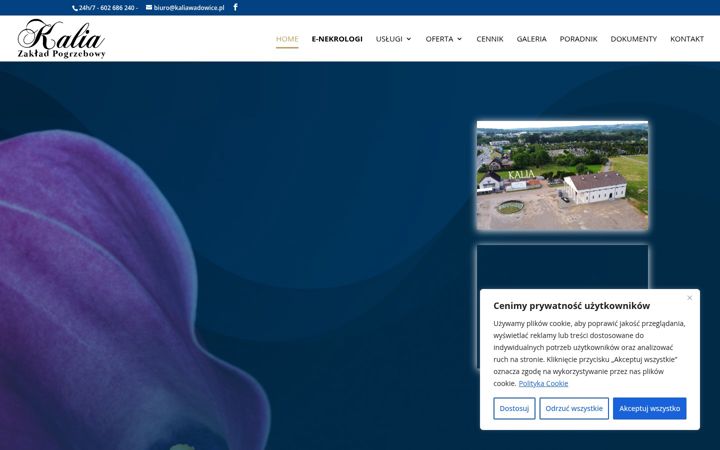Open the Facebook icon in top bar
The width and height of the screenshot is (720, 450).
click(235, 7)
